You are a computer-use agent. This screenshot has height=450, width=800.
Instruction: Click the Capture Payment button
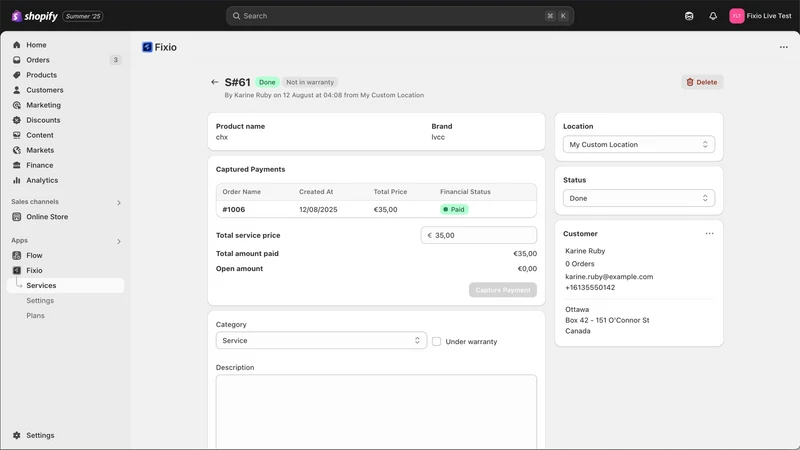(503, 290)
